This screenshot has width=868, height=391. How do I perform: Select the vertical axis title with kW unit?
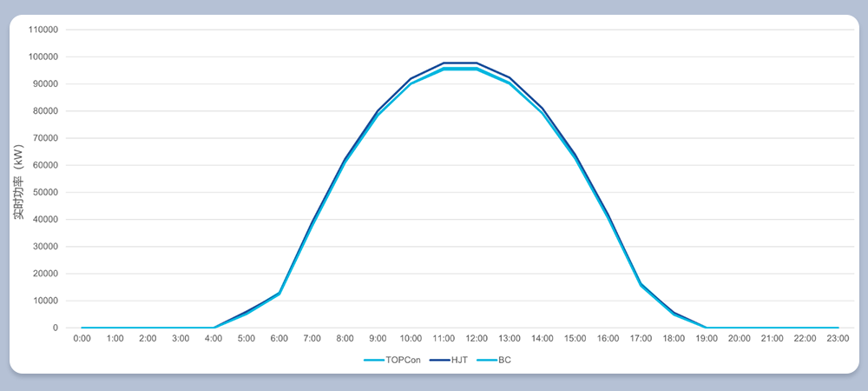[18, 180]
